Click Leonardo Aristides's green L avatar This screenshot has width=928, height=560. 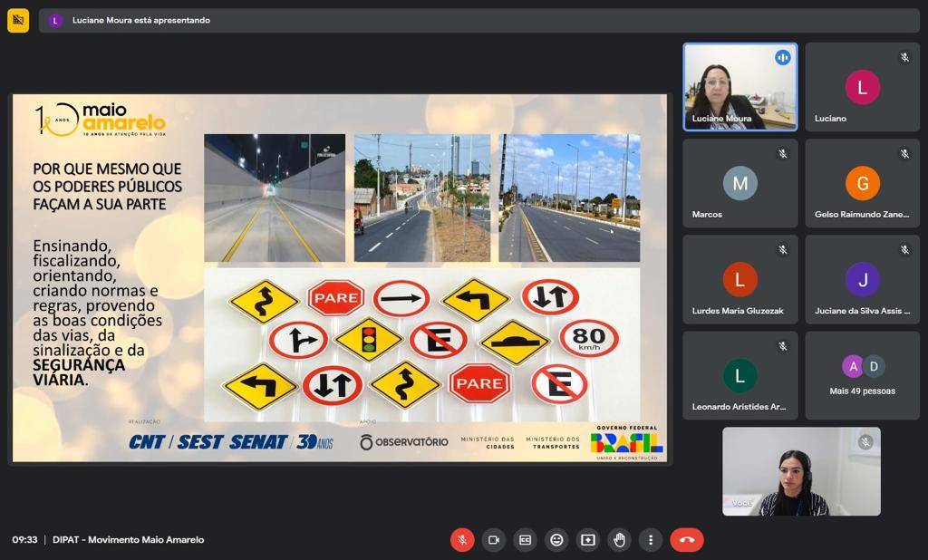pos(739,376)
